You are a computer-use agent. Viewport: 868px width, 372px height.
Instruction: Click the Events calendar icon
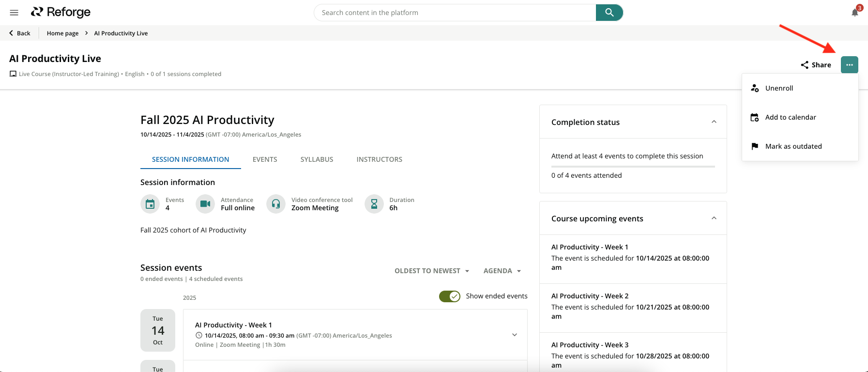tap(150, 204)
